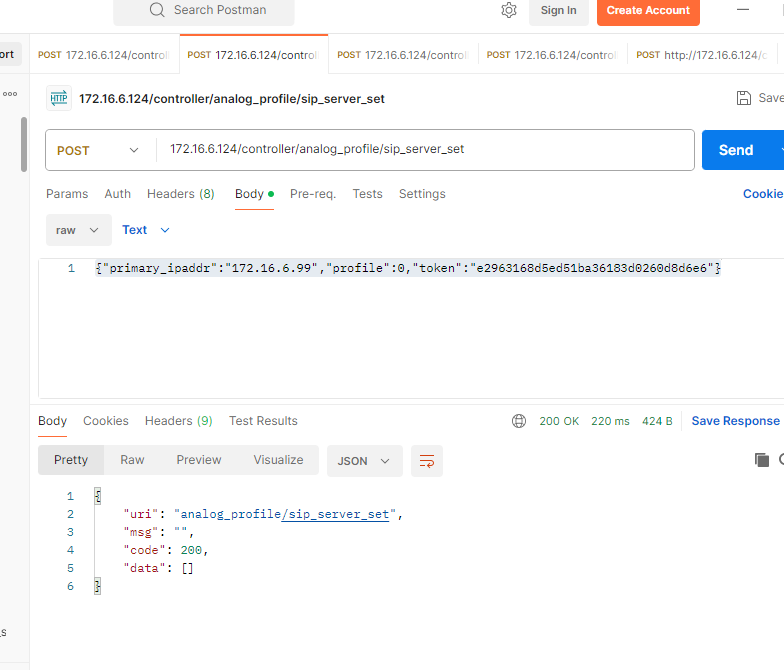
Task: Focus the Search Postman field
Action: (x=204, y=10)
